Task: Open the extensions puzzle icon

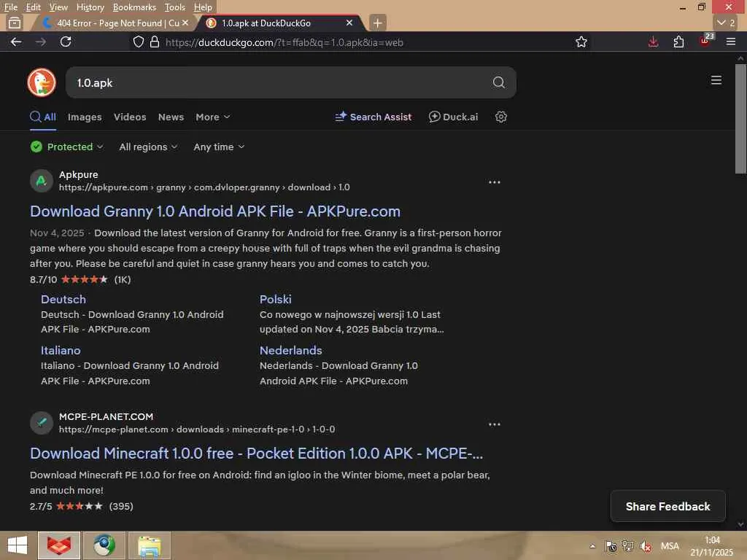Action: (x=679, y=42)
